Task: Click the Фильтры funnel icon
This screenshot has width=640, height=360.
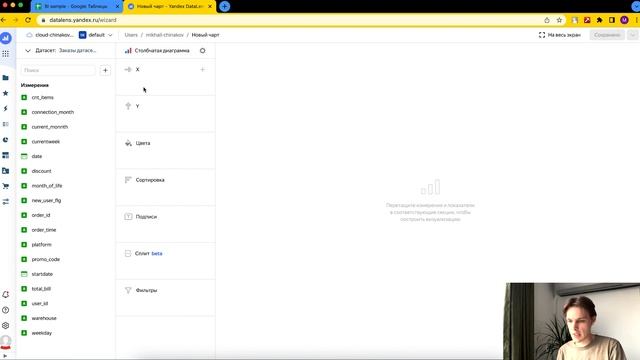Action: 128,290
